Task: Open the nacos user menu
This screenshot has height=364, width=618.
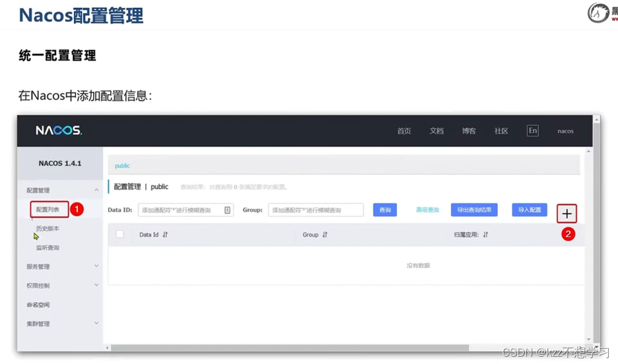Action: 565,131
